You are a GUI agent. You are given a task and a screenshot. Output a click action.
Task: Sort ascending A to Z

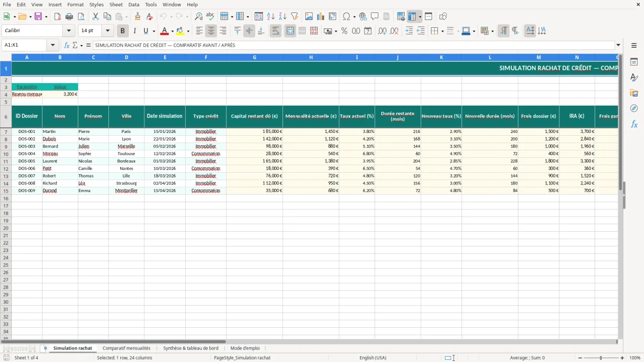[x=270, y=17]
